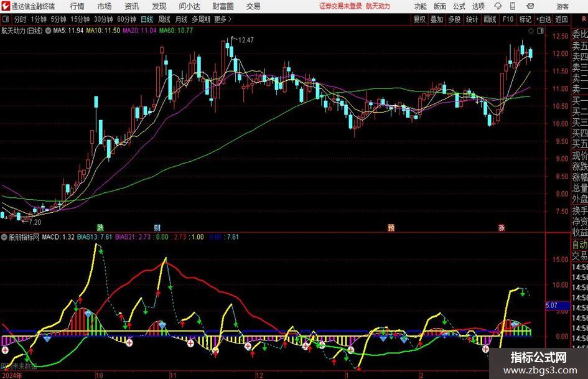Switch to 30分钟 period
This screenshot has height=379, width=588.
[x=103, y=19]
